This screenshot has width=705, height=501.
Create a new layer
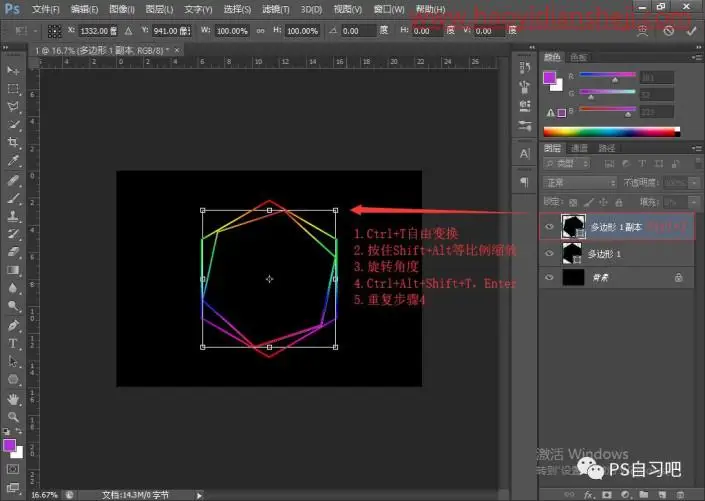click(662, 494)
